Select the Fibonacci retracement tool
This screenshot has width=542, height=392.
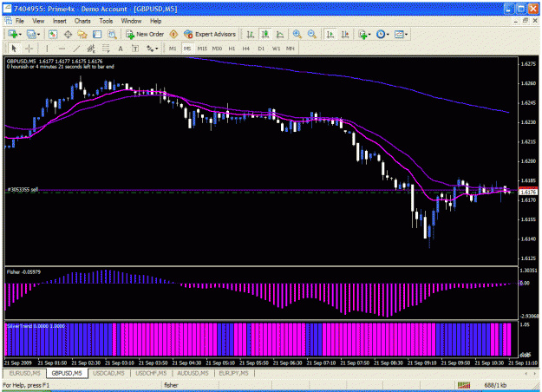click(106, 49)
